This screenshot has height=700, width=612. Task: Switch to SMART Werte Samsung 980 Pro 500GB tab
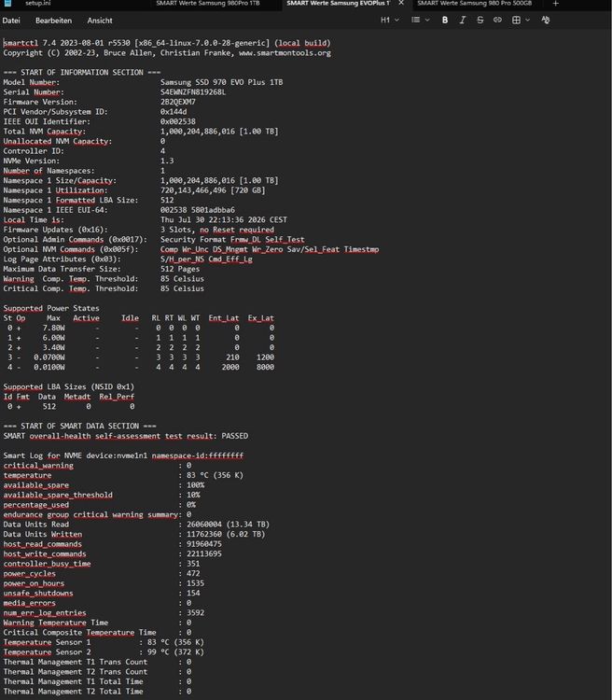click(x=475, y=3)
